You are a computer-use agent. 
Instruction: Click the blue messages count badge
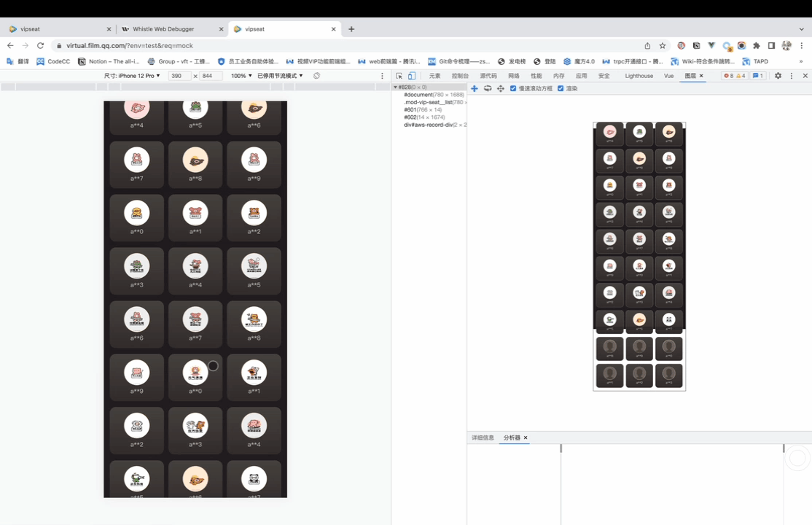pos(758,76)
